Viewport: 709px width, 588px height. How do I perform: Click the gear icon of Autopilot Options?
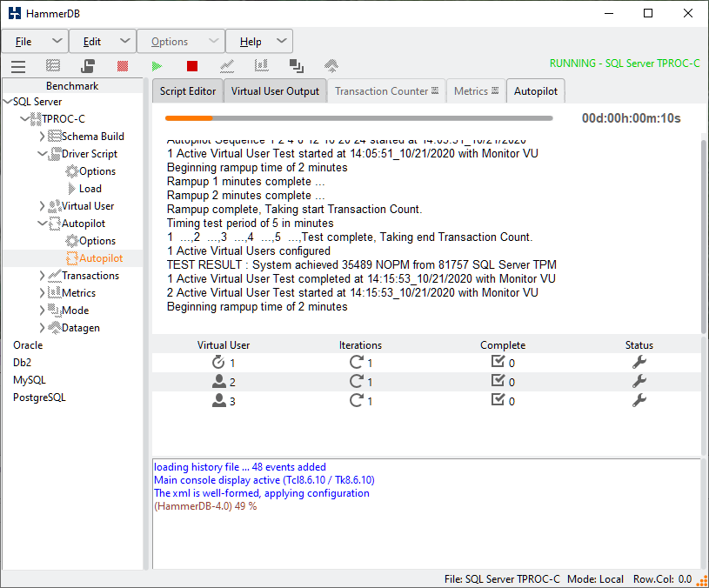click(72, 241)
